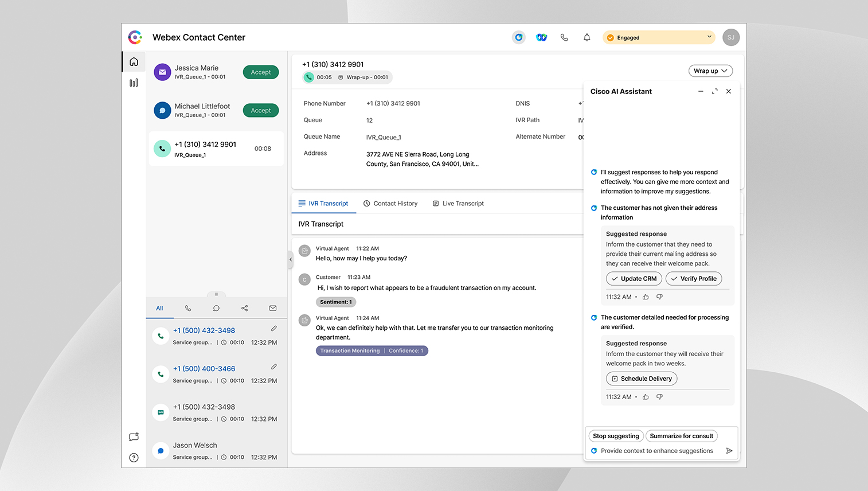Viewport: 868px width, 491px height.
Task: Click the Webex Contact Center logo
Action: point(135,37)
